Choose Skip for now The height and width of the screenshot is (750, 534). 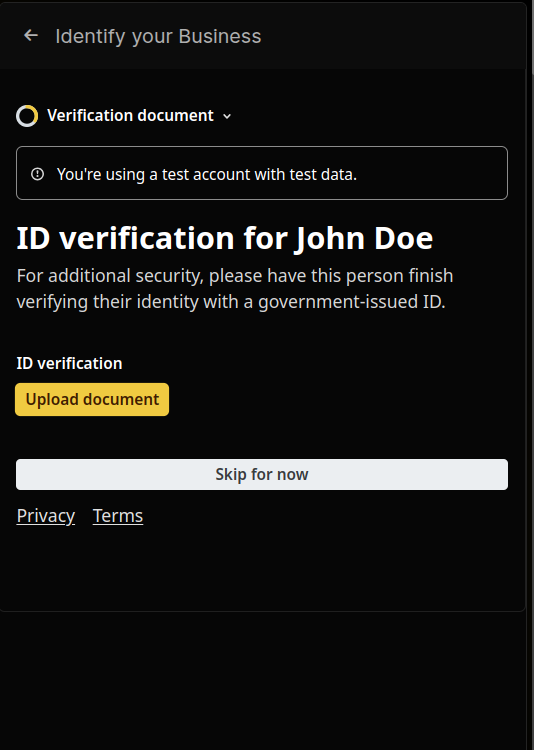[262, 474]
